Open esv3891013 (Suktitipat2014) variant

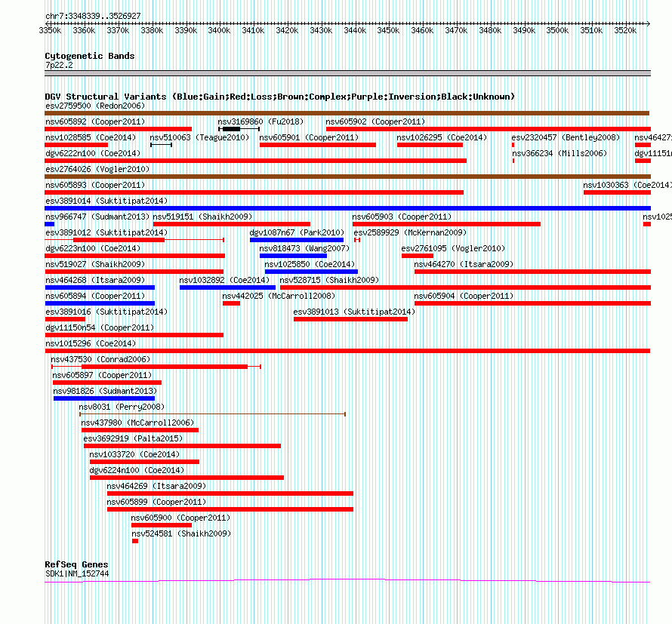coord(354,312)
